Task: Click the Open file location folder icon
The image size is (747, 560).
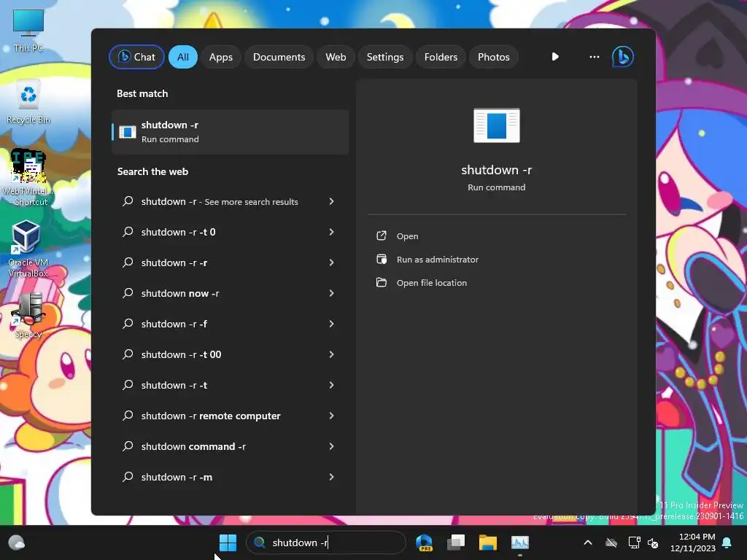Action: coord(381,282)
